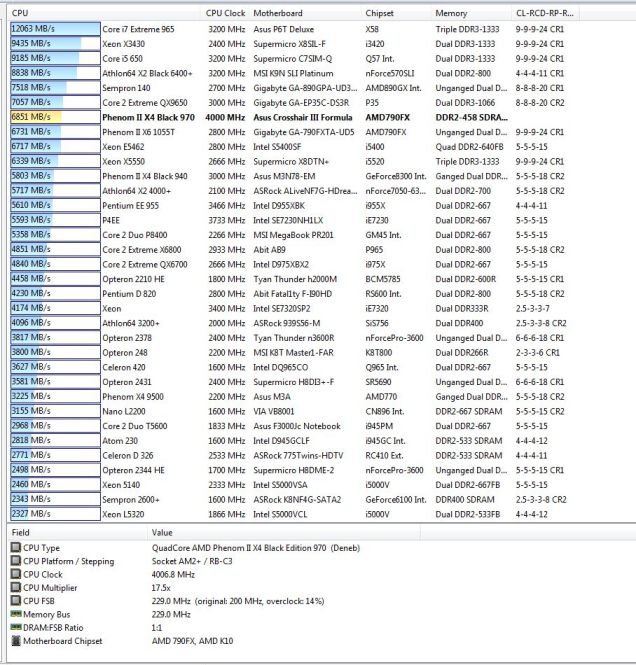The width and height of the screenshot is (636, 665).
Task: Select the Pentium D 820 row
Action: point(295,294)
